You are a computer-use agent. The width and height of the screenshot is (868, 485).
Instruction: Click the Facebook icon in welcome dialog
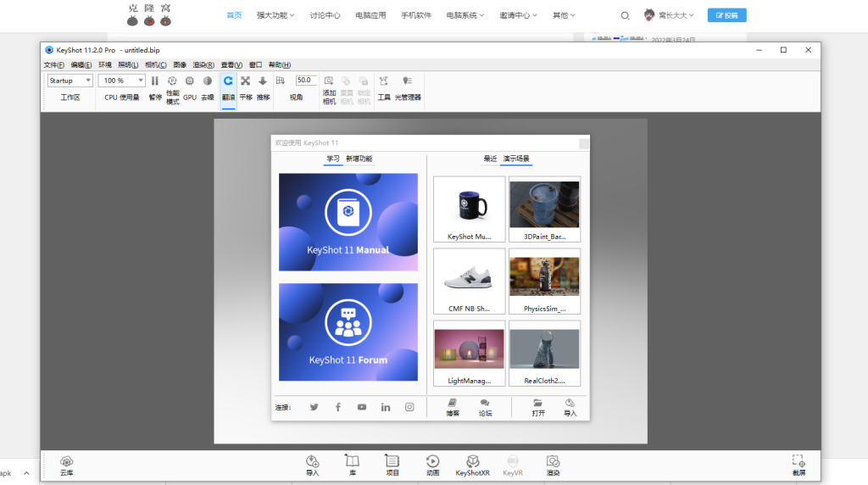click(x=337, y=407)
